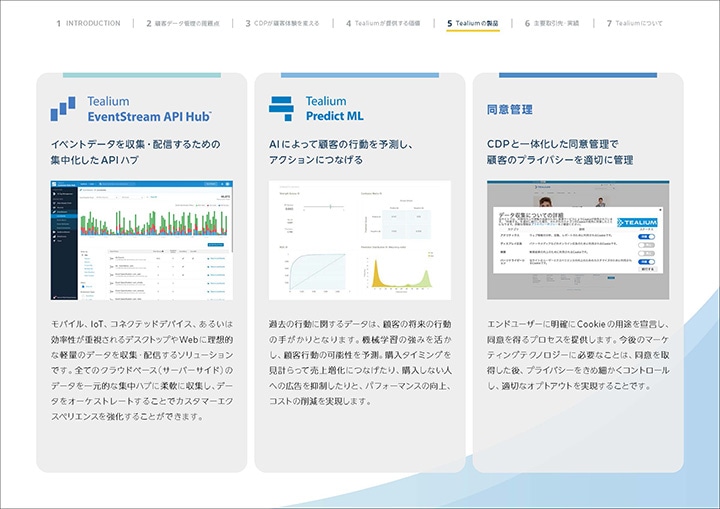The image size is (720, 509).
Task: Toggle the ディスプレイ広告 switch in consent dialog
Action: (x=646, y=245)
